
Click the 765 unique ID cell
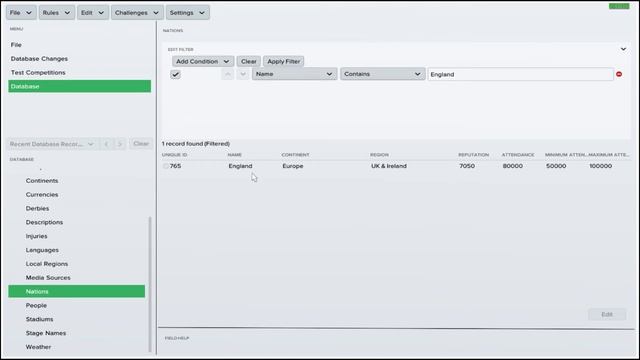[x=176, y=166]
